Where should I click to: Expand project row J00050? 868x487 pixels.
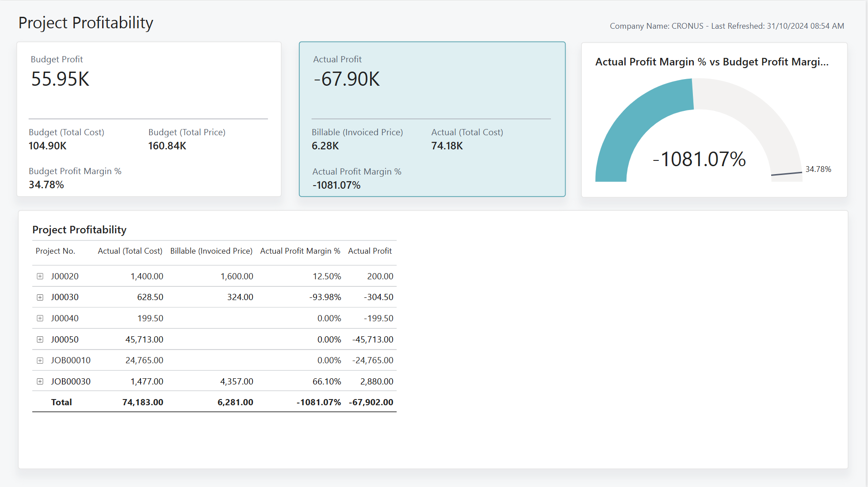40,339
